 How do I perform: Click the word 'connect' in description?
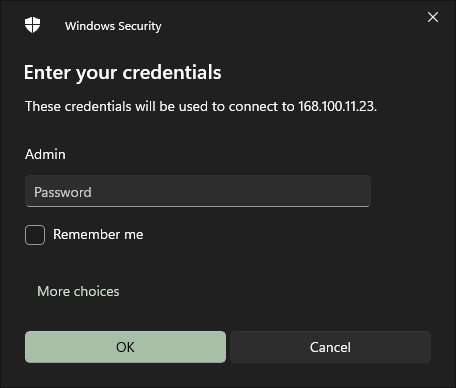[x=253, y=107]
